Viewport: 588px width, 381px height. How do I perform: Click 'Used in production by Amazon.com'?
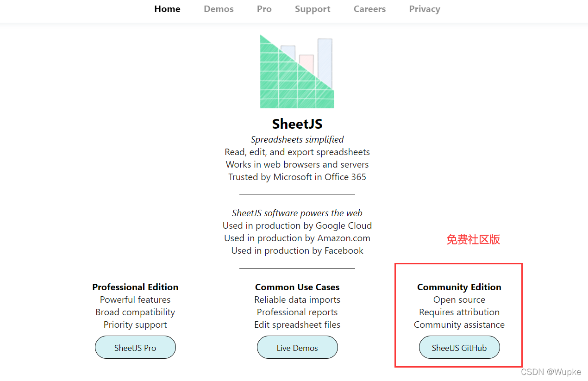pyautogui.click(x=297, y=238)
